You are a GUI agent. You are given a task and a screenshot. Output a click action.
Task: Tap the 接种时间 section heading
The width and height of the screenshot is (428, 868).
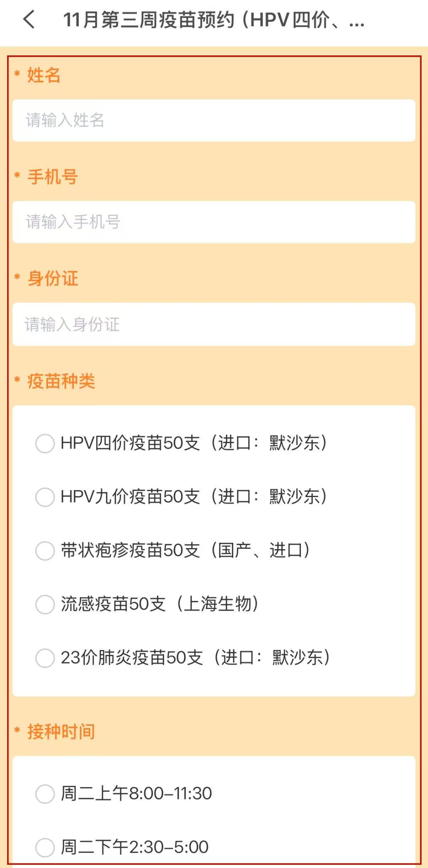[x=61, y=731]
